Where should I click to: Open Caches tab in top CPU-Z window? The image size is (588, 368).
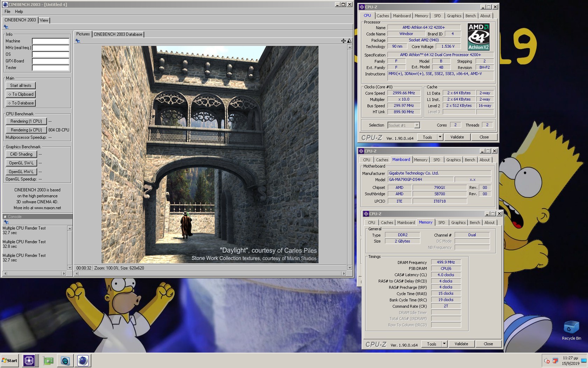tap(383, 16)
